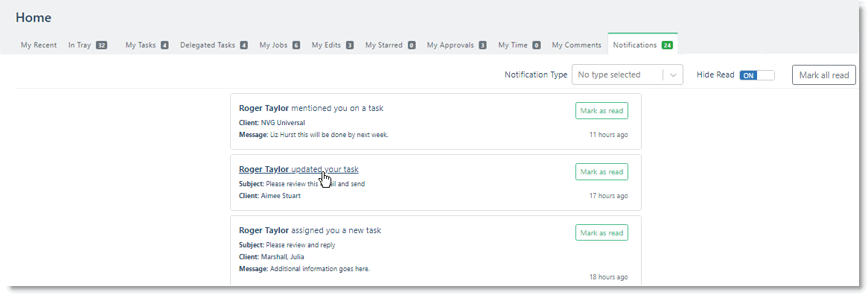The height and width of the screenshot is (295, 868).
Task: Click the My Time count badge 0
Action: (x=537, y=45)
